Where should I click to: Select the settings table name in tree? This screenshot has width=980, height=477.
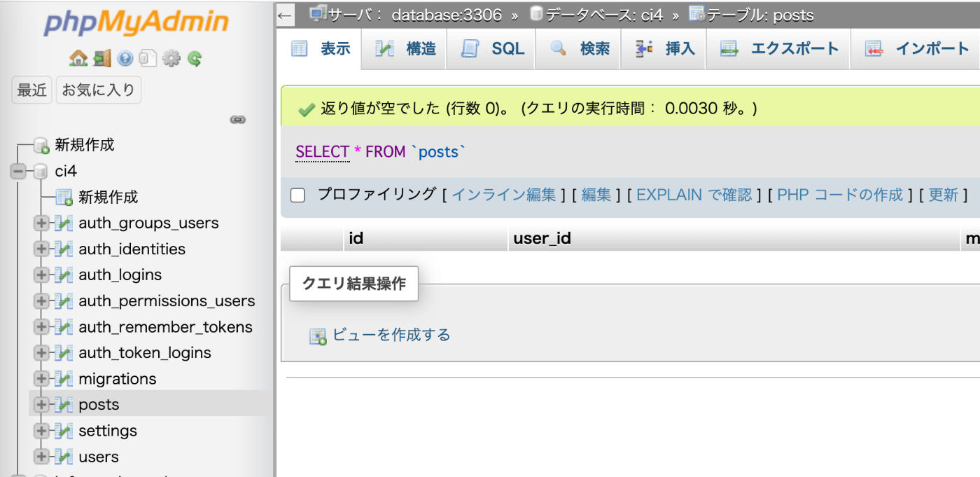pos(108,431)
